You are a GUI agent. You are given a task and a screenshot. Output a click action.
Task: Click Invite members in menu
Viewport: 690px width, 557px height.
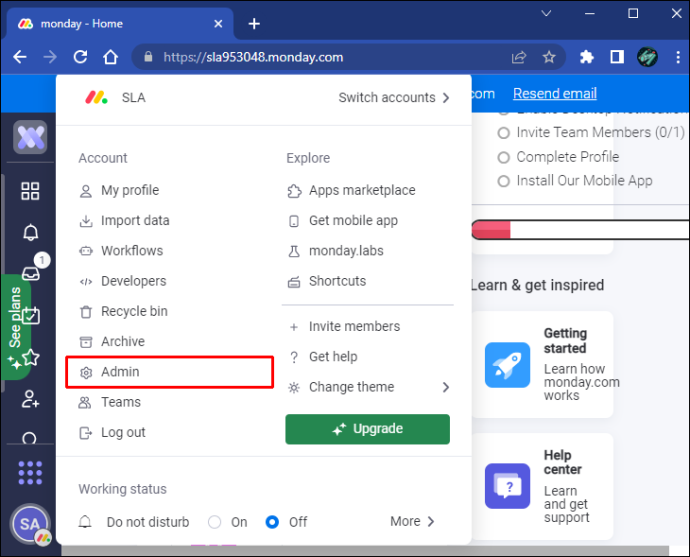[344, 326]
